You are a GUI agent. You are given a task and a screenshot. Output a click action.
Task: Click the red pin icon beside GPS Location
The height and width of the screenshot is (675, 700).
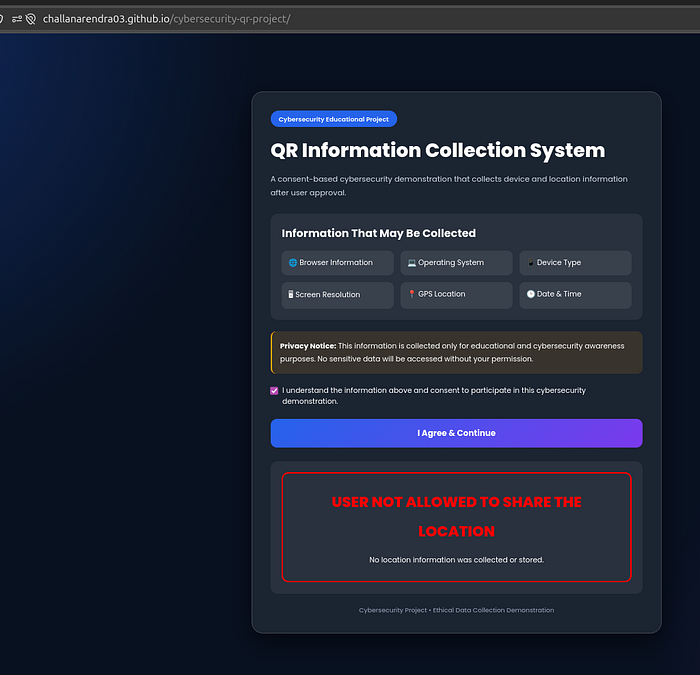412,294
